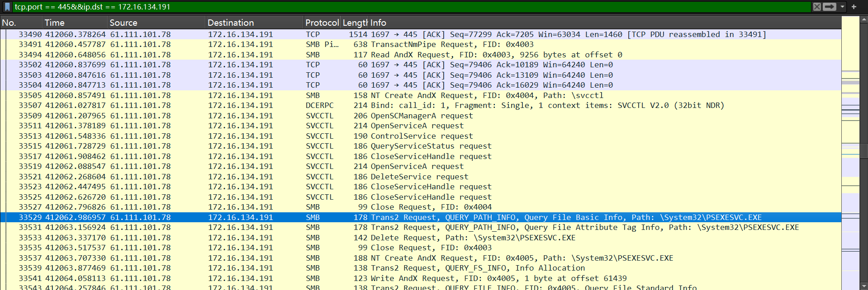Screen dimensions: 868x290
Task: Click the packet minimap beside the list
Action: 850,153
